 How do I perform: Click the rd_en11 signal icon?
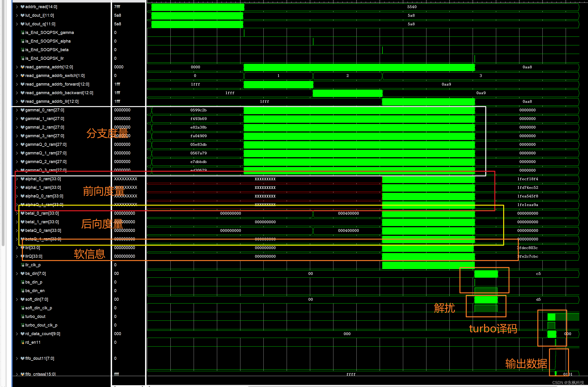tap(23, 342)
